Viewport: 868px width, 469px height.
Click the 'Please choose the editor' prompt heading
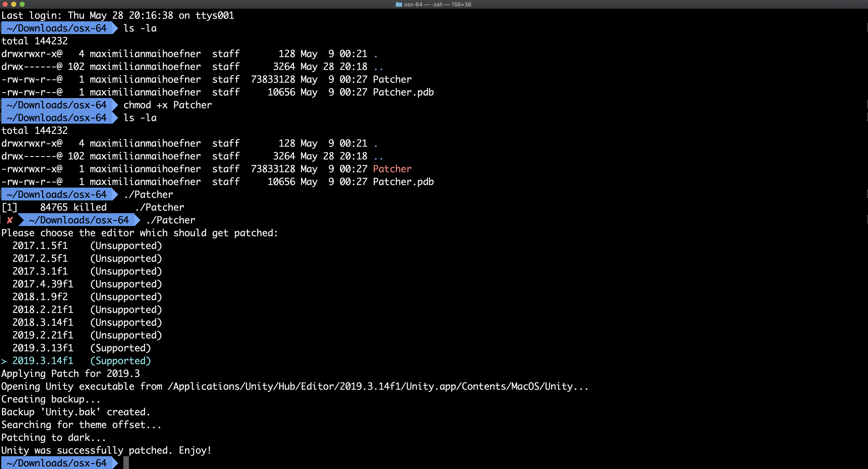140,233
